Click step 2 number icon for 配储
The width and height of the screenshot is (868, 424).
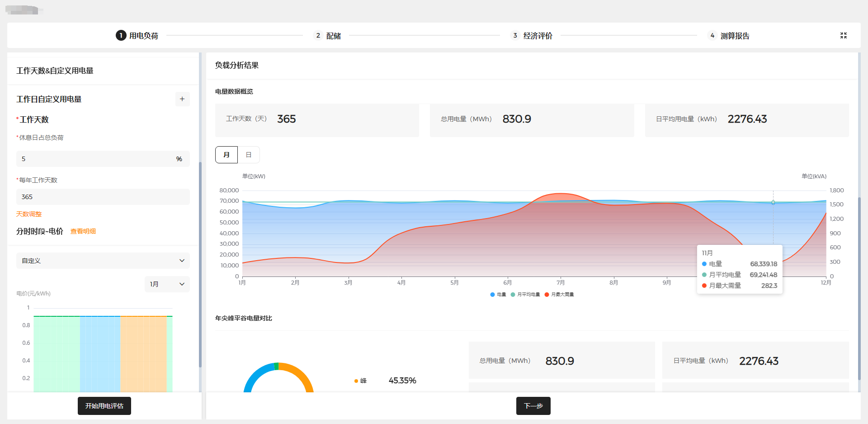[x=318, y=35]
